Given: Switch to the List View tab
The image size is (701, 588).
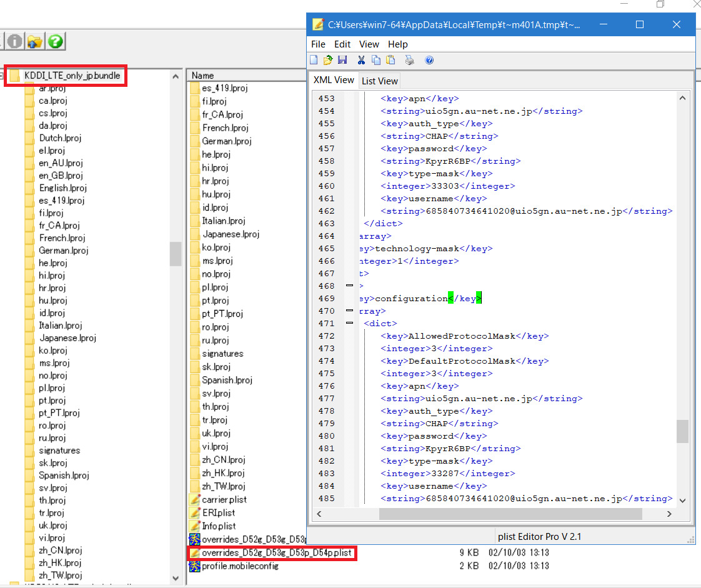Looking at the screenshot, I should [x=379, y=81].
